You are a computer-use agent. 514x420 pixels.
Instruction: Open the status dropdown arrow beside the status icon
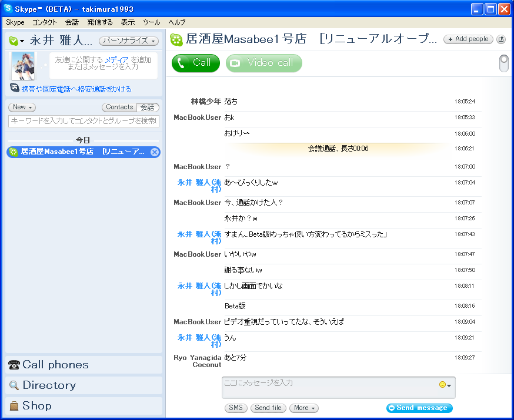pyautogui.click(x=22, y=41)
